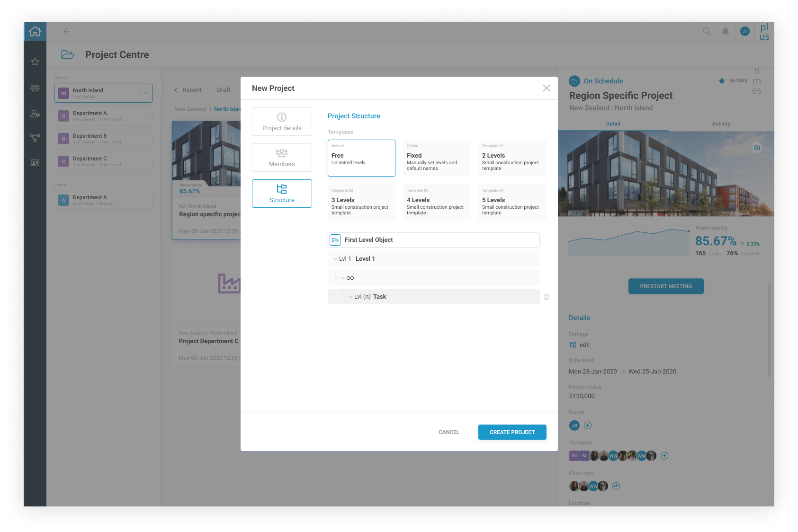Open the Project details step
798x532 pixels.
click(282, 122)
